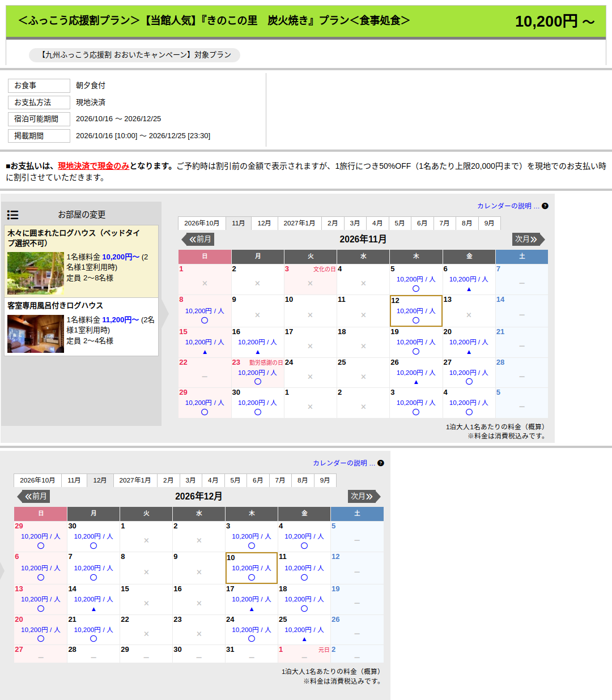612x700 pixels.
Task: Choose circle availability on December 18
Action: click(x=304, y=609)
